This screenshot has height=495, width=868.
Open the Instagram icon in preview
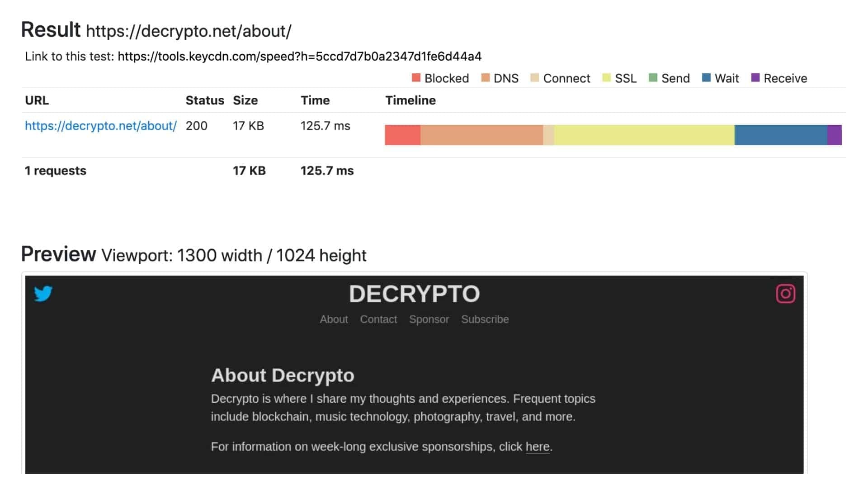[786, 294]
